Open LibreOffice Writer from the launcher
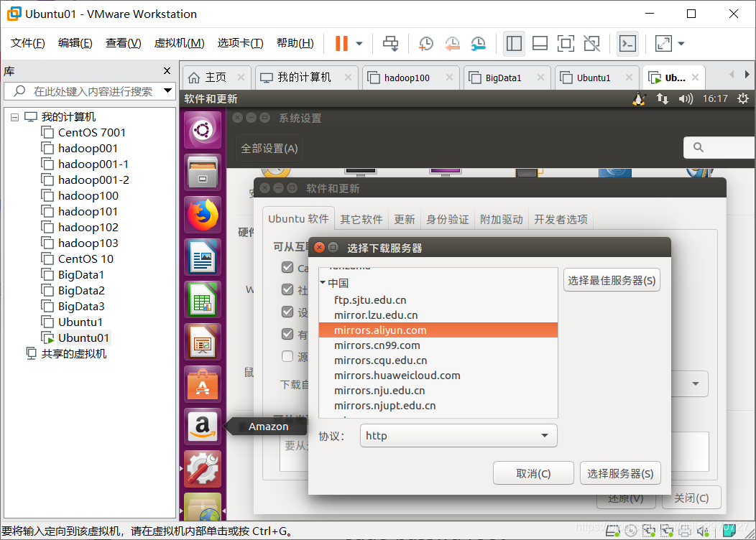The height and width of the screenshot is (540, 756). [x=203, y=257]
